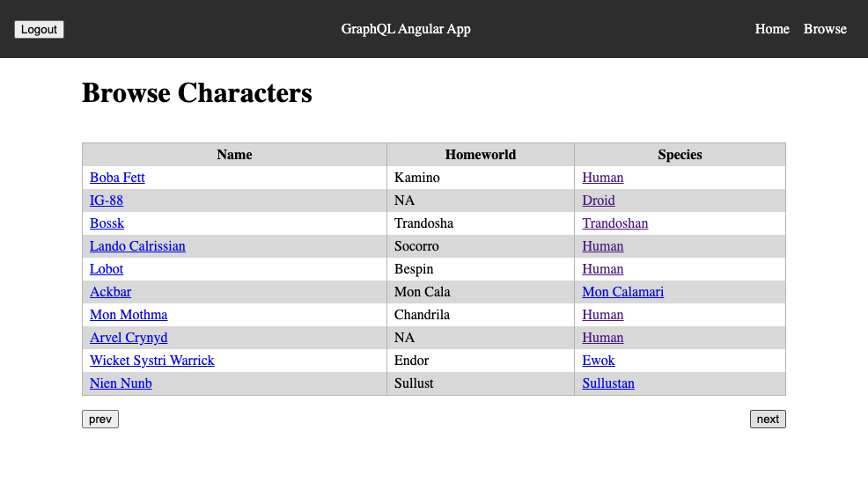Image resolution: width=868 pixels, height=489 pixels.
Task: View the Trandoshan species page
Action: click(x=614, y=223)
